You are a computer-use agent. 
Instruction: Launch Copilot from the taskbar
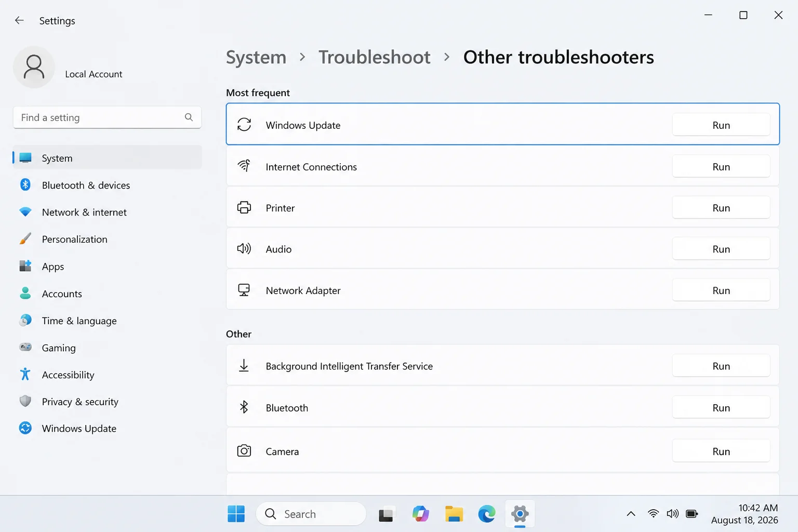(420, 514)
